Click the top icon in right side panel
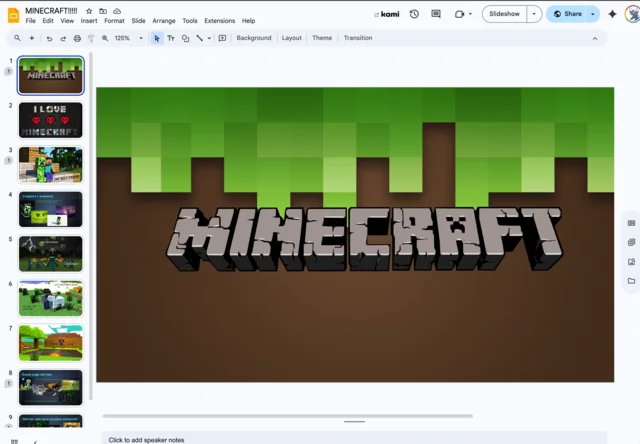 click(x=631, y=223)
